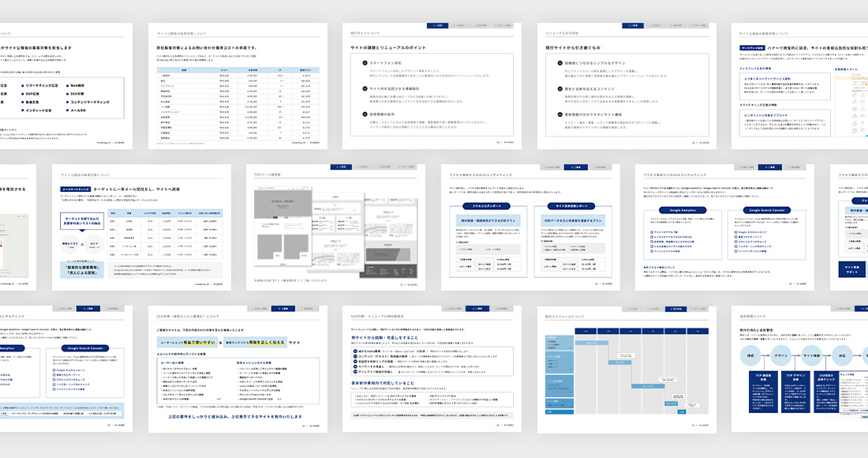Click the デザイン circle in process flow
Viewport: 868px width, 458px height.
pyautogui.click(x=781, y=355)
